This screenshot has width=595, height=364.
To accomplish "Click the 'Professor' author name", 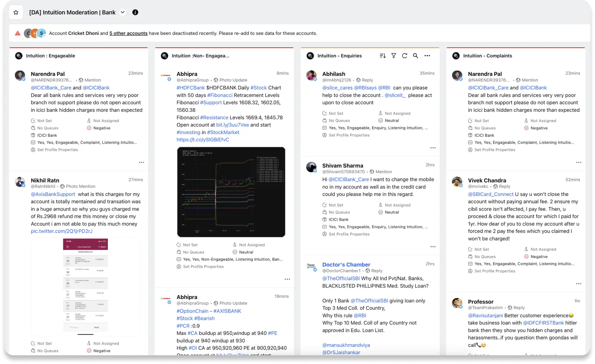I will (481, 302).
